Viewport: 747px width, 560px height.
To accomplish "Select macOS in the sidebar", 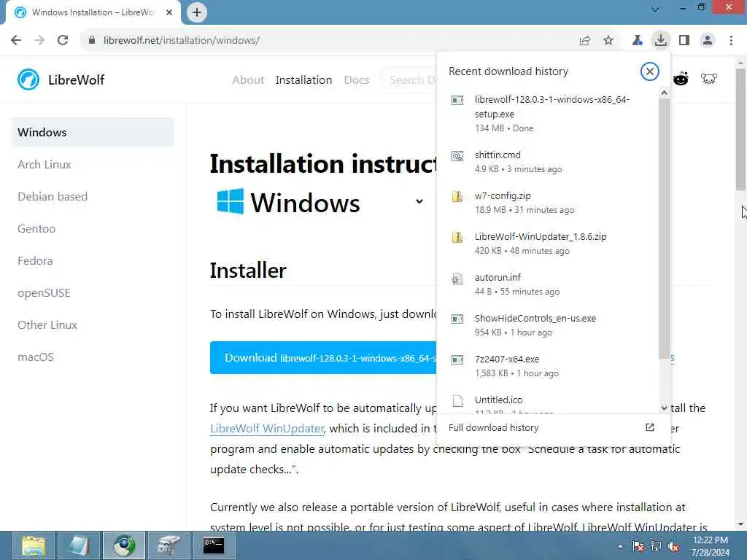I will [x=35, y=357].
